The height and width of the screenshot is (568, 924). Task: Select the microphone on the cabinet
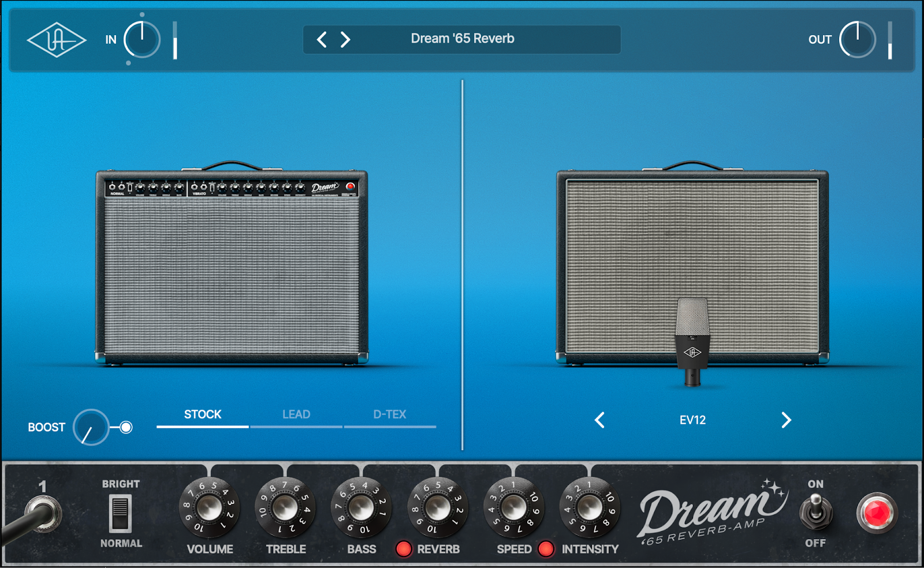click(x=692, y=342)
